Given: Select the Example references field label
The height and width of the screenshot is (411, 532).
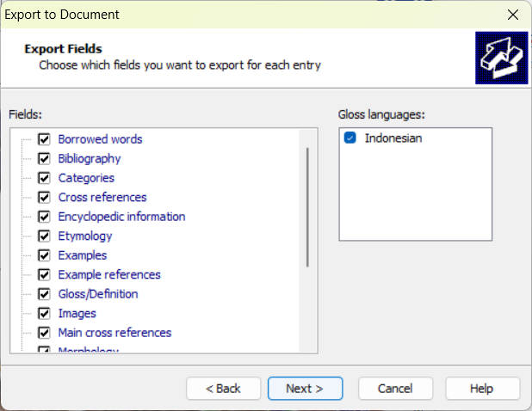Looking at the screenshot, I should pyautogui.click(x=109, y=274).
